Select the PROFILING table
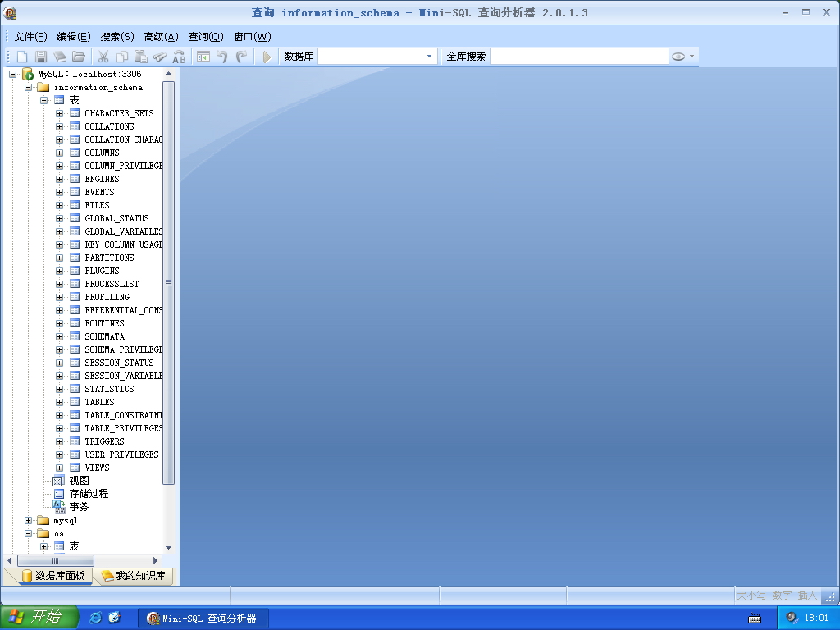This screenshot has width=840, height=630. click(107, 297)
